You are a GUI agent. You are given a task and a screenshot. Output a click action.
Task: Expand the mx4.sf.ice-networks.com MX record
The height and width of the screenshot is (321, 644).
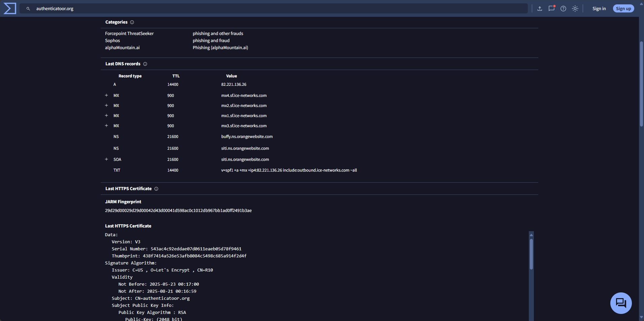[106, 96]
